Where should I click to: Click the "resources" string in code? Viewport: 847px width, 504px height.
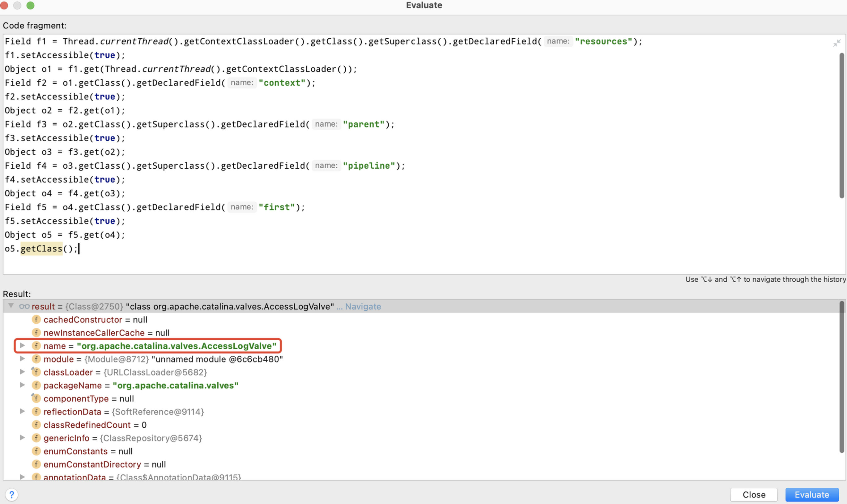pyautogui.click(x=604, y=41)
